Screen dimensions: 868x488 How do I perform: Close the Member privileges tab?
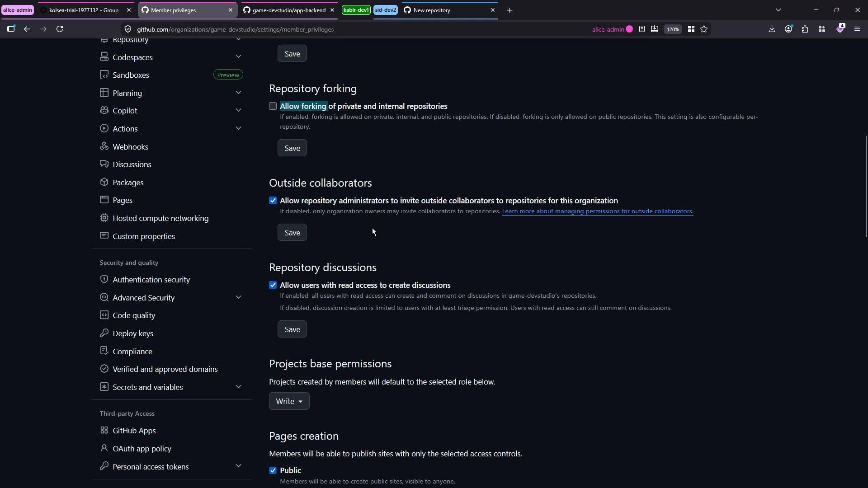pos(230,10)
